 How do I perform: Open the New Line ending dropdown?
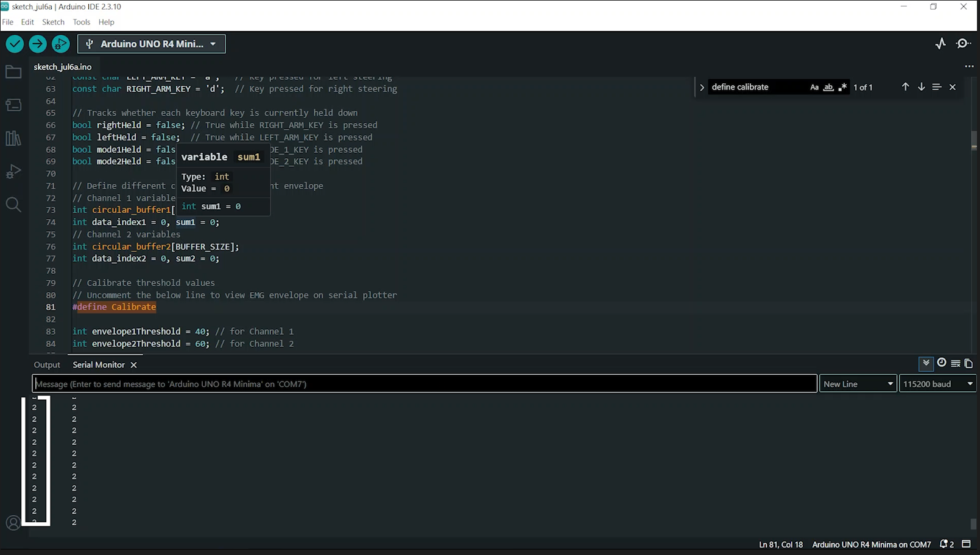pyautogui.click(x=858, y=384)
